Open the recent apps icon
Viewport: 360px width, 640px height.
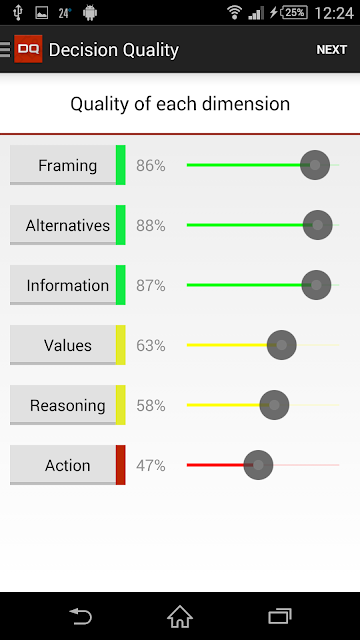pos(280,616)
